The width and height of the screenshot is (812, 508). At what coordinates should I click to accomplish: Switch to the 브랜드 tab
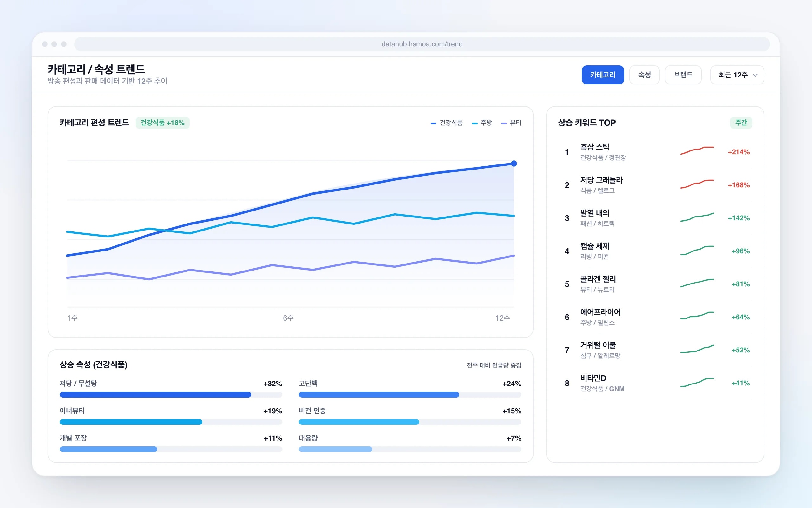[683, 75]
